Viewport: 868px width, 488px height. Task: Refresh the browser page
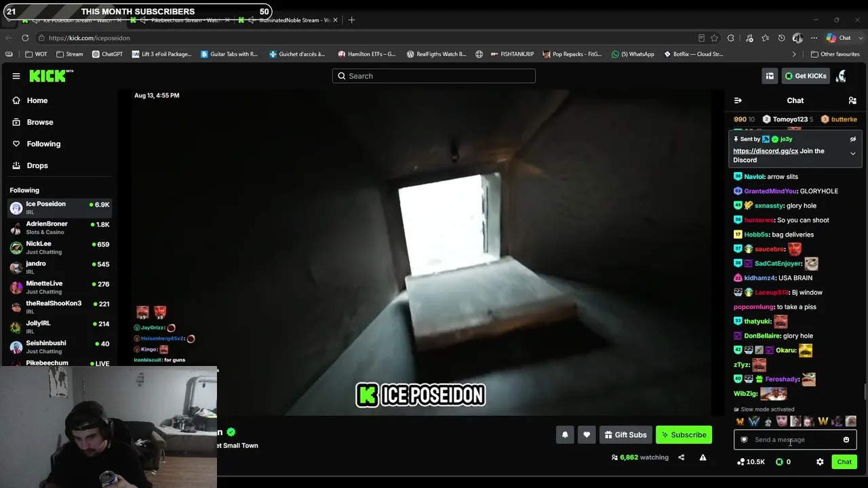coord(25,38)
